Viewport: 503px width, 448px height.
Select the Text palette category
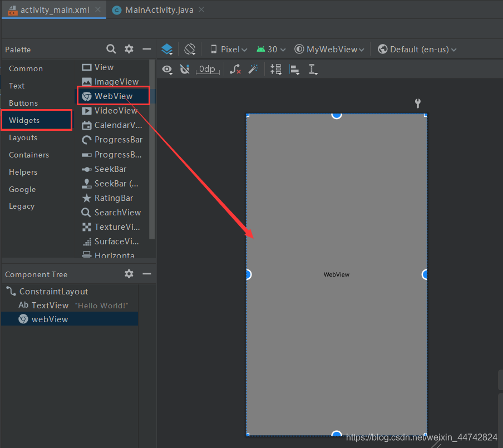pos(17,86)
